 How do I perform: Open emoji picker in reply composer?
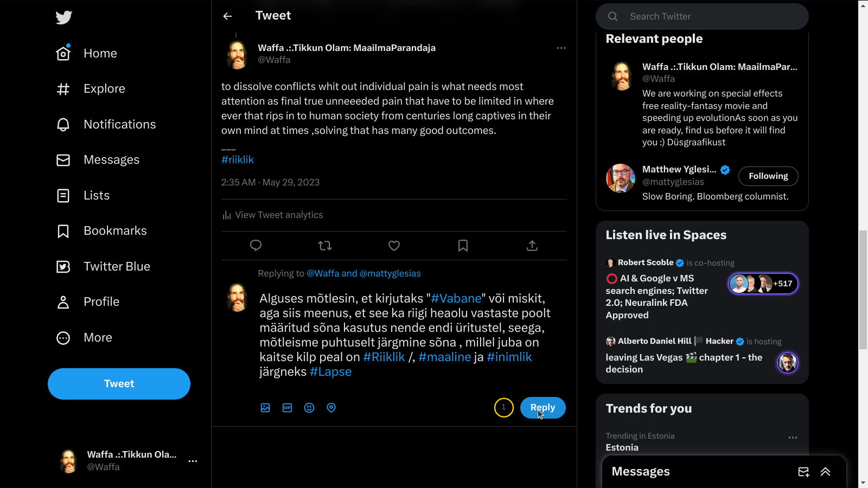[309, 408]
